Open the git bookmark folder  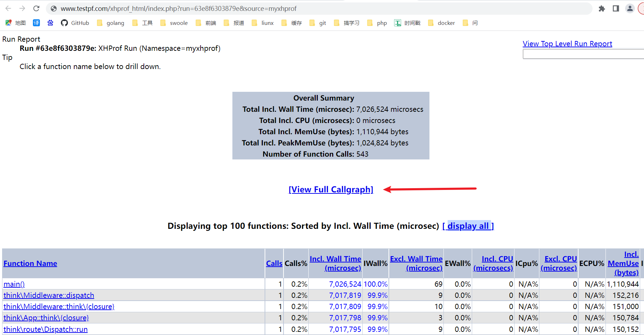coord(318,23)
